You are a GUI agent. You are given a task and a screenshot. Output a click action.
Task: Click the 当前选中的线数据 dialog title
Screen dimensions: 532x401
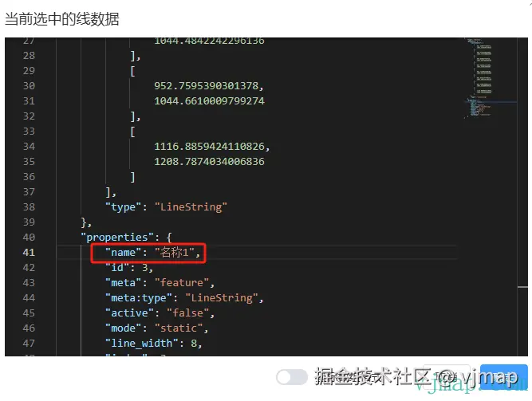click(x=61, y=19)
